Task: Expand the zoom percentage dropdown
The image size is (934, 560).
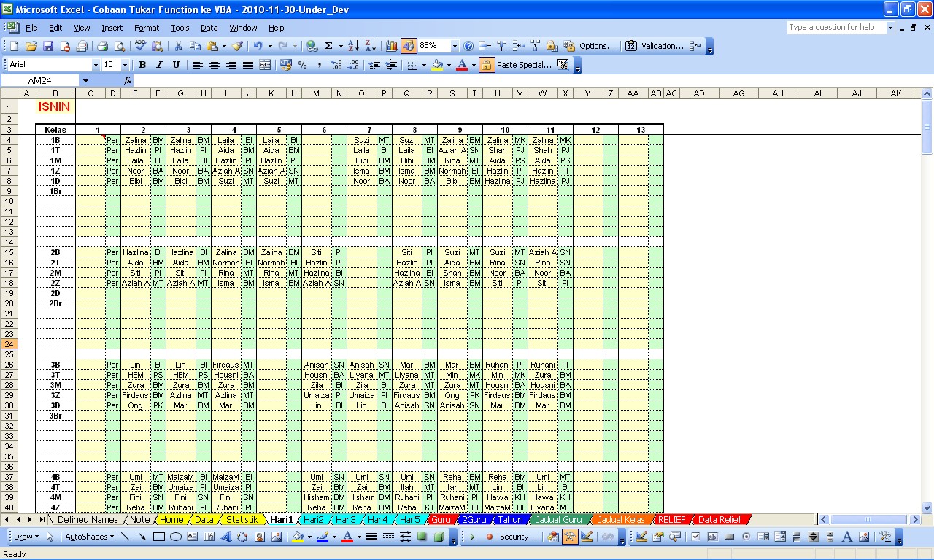Action: tap(455, 46)
